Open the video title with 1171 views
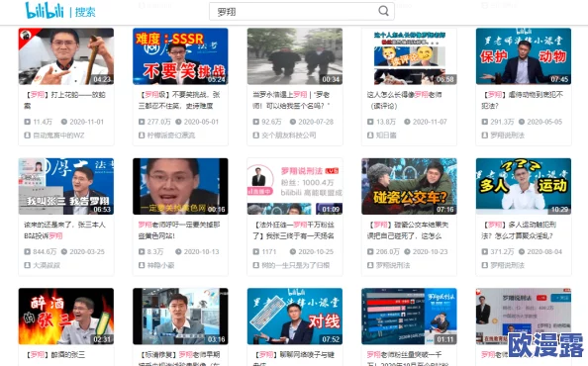 [294, 230]
